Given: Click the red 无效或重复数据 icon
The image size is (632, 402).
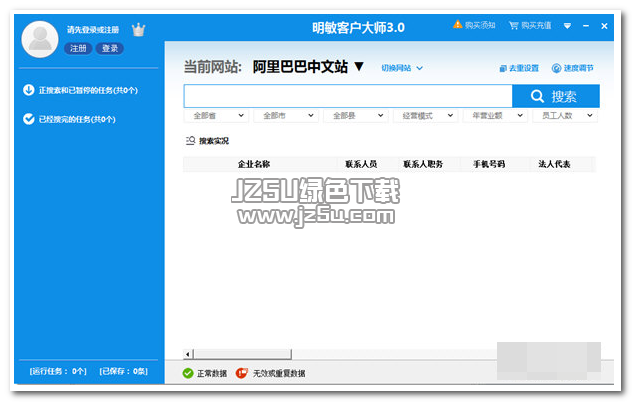Looking at the screenshot, I should coord(242,373).
